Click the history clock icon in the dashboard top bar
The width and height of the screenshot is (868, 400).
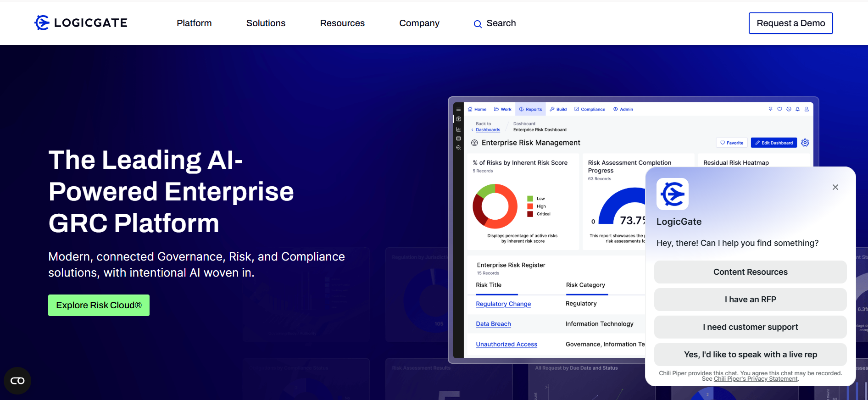(789, 109)
